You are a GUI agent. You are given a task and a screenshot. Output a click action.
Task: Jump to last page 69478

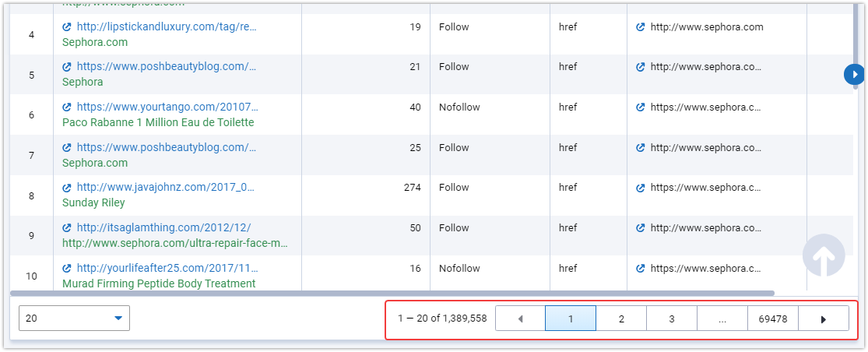(x=773, y=319)
